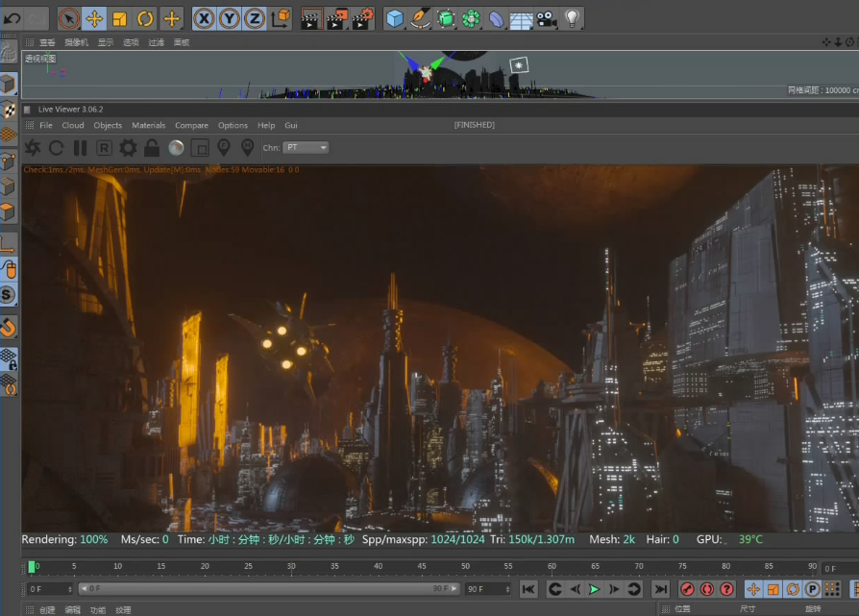Toggle X axis lock

[204, 18]
